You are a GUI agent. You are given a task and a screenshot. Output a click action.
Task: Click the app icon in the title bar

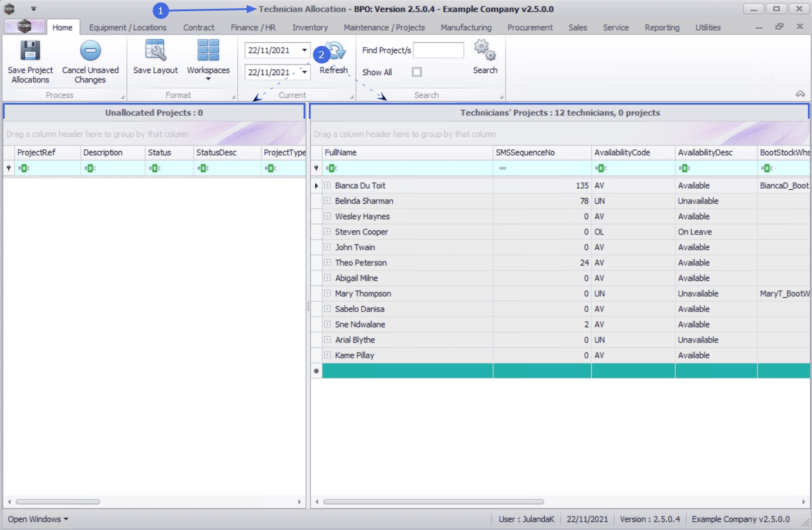(9, 9)
